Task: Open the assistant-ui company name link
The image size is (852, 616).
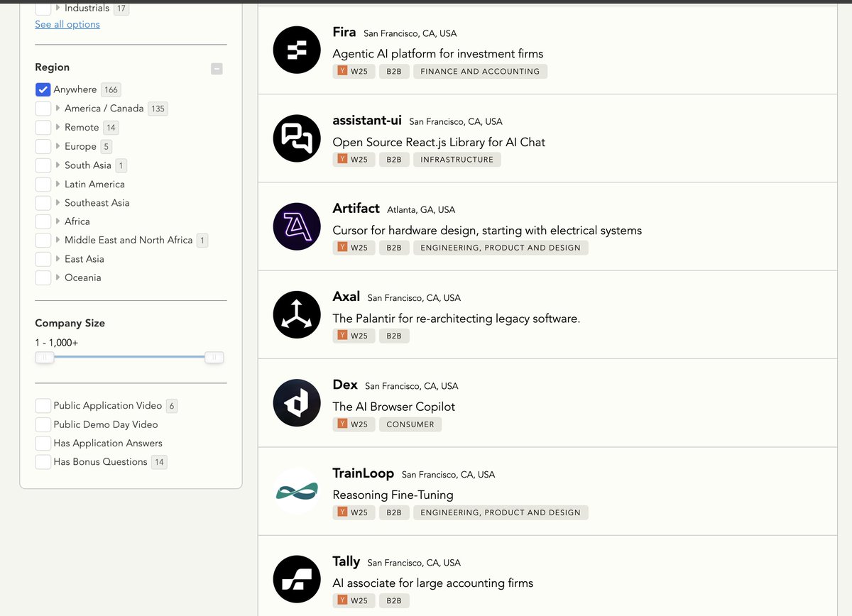Action: pyautogui.click(x=367, y=120)
